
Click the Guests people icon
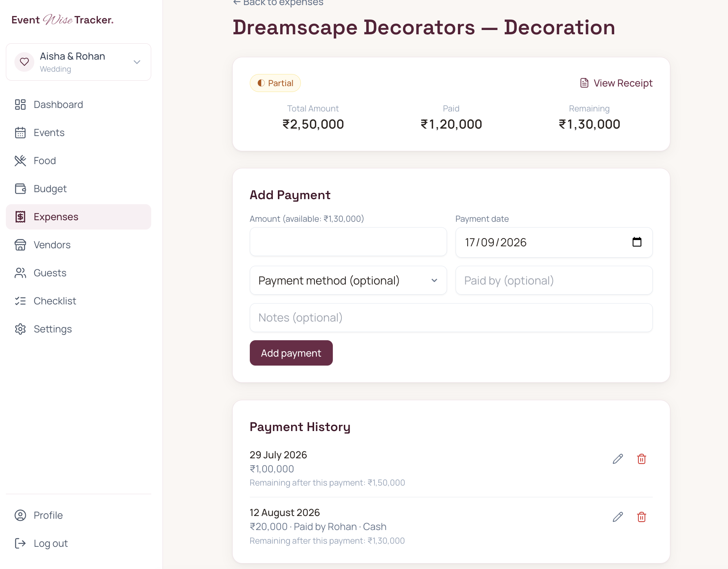point(20,273)
